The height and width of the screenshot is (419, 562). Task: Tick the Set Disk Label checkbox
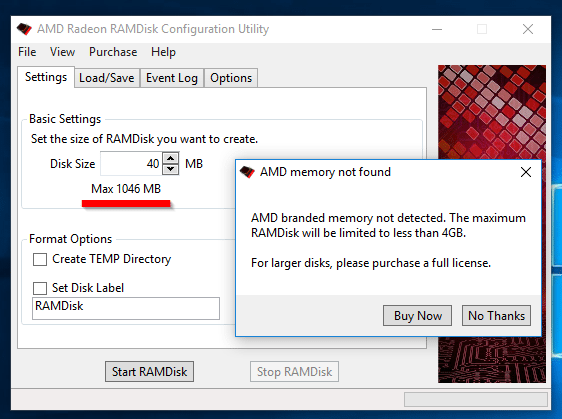coord(40,288)
